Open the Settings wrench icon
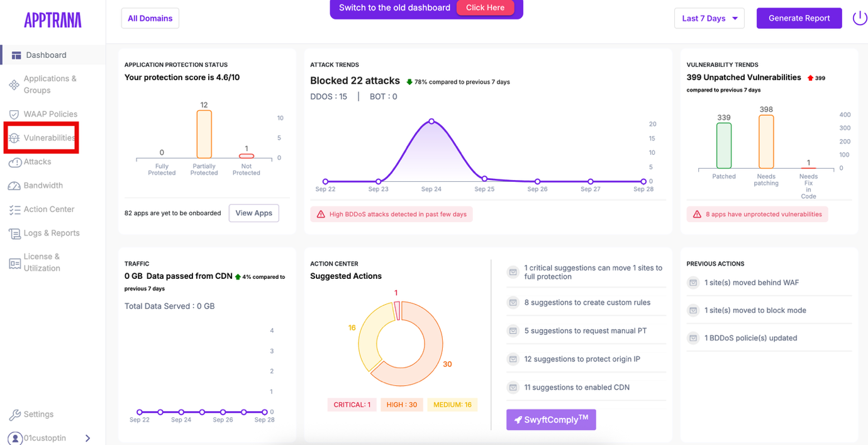The width and height of the screenshot is (868, 445). pos(14,415)
